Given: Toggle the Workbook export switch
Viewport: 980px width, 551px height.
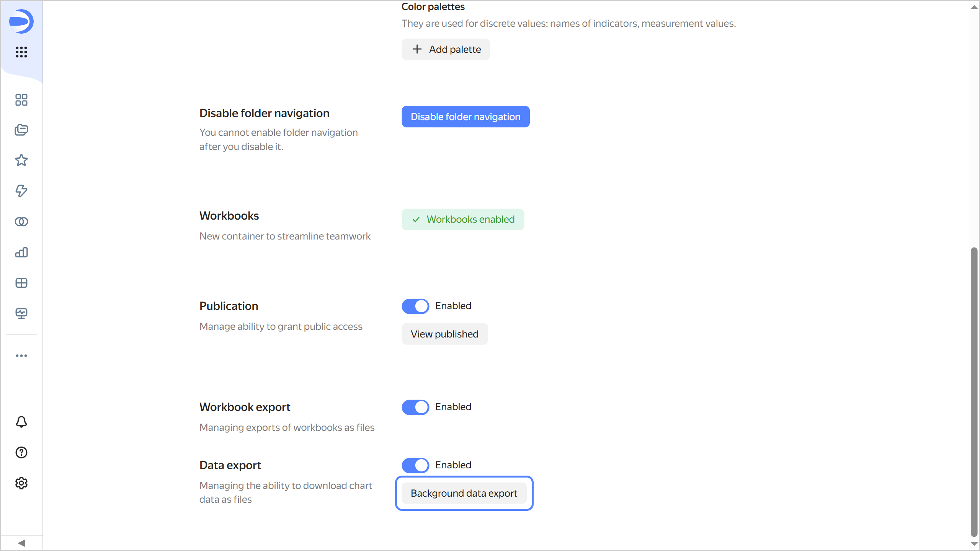Looking at the screenshot, I should pos(415,407).
